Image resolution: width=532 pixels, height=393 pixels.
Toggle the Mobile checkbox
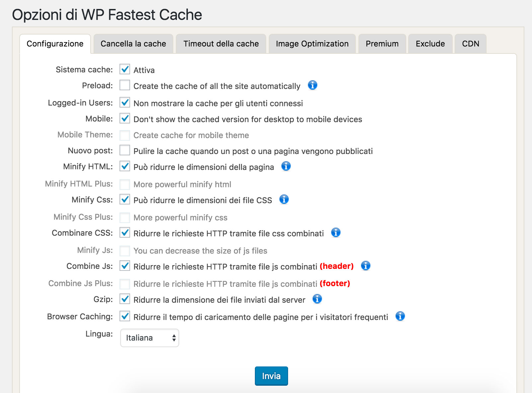tap(125, 118)
